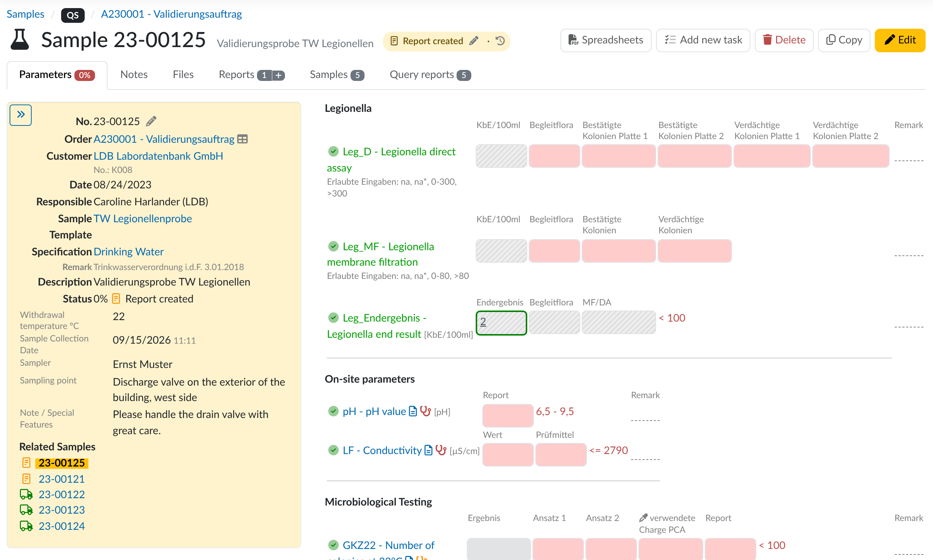
Task: Click truck icon beside sample 23-00122
Action: [x=26, y=495]
